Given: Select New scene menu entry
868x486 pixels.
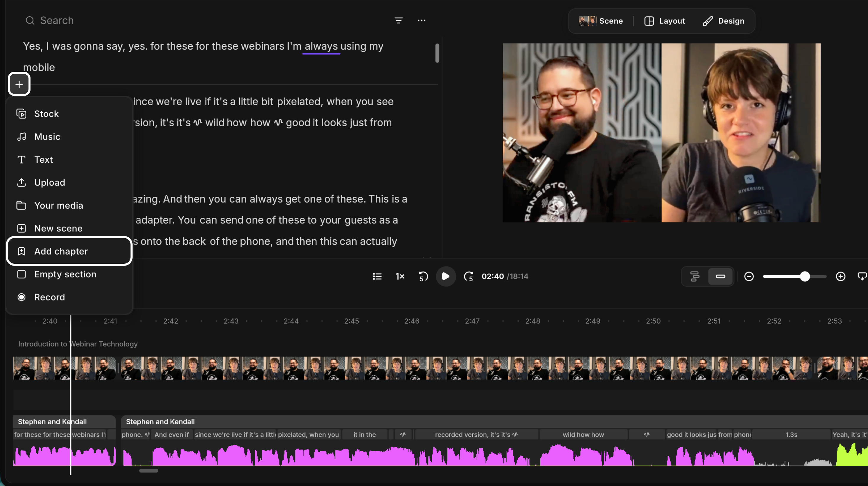Looking at the screenshot, I should point(69,228).
